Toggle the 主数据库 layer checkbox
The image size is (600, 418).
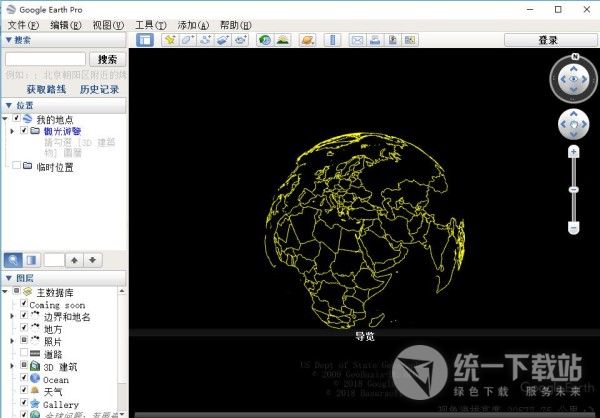[16, 291]
